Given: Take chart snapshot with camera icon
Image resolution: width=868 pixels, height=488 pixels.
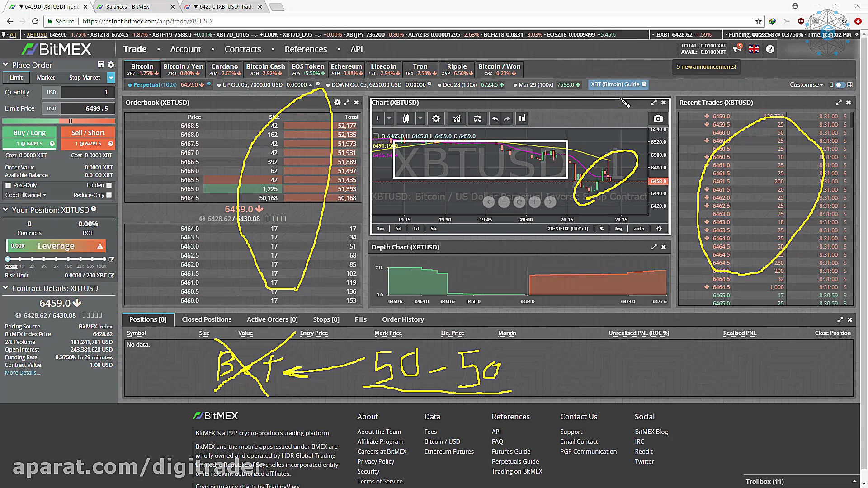Looking at the screenshot, I should click(658, 118).
